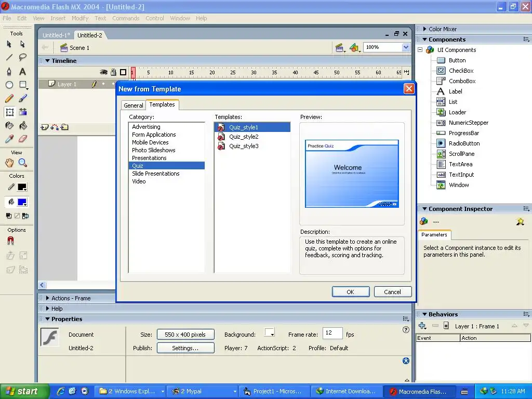The width and height of the screenshot is (532, 399).
Task: Click Cancel in New from Template dialog
Action: (393, 292)
